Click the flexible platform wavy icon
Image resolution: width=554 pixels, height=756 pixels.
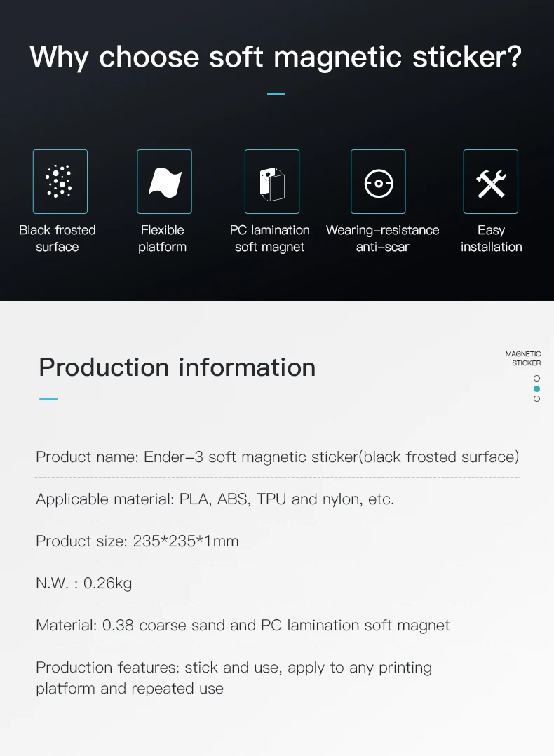pyautogui.click(x=165, y=181)
